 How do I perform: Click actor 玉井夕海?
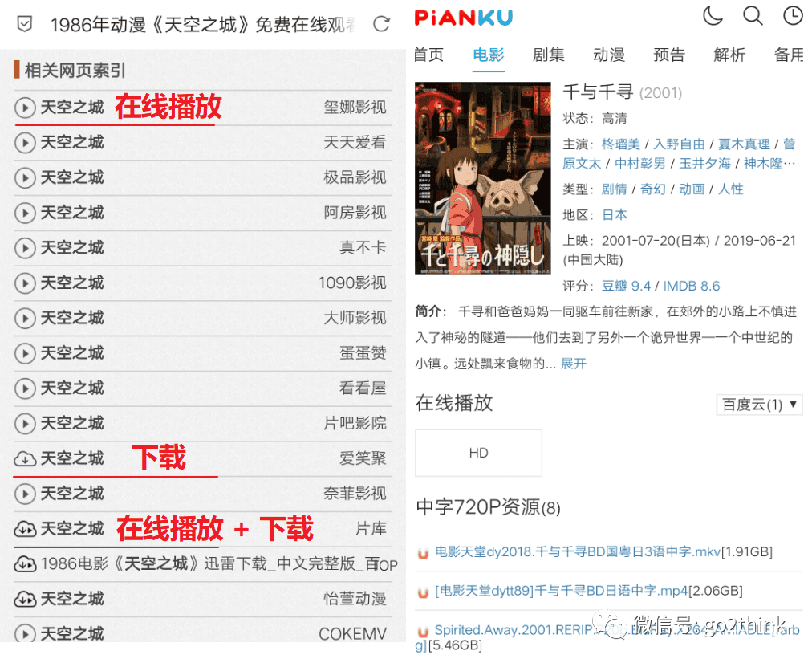pyautogui.click(x=704, y=164)
